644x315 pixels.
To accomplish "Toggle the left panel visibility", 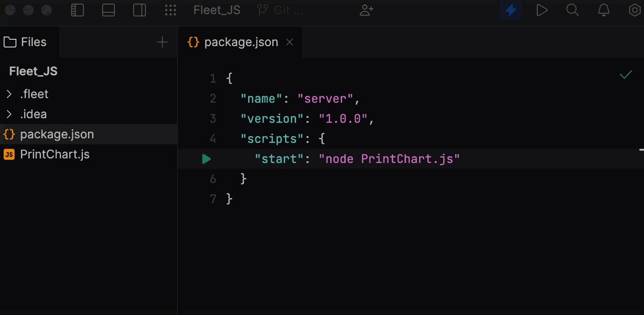I will (78, 10).
